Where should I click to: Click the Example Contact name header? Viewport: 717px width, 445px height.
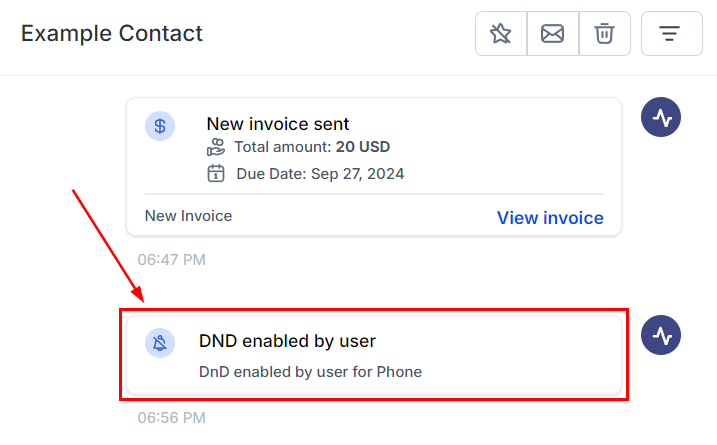112,33
